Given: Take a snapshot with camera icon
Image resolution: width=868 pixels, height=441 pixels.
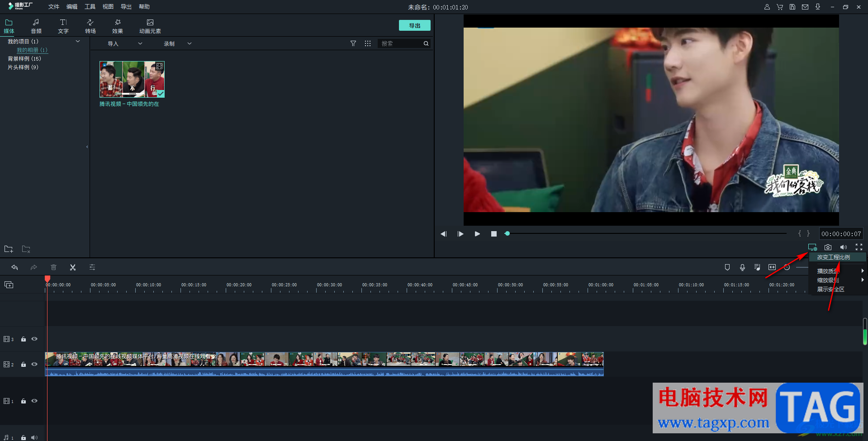Looking at the screenshot, I should pos(828,247).
